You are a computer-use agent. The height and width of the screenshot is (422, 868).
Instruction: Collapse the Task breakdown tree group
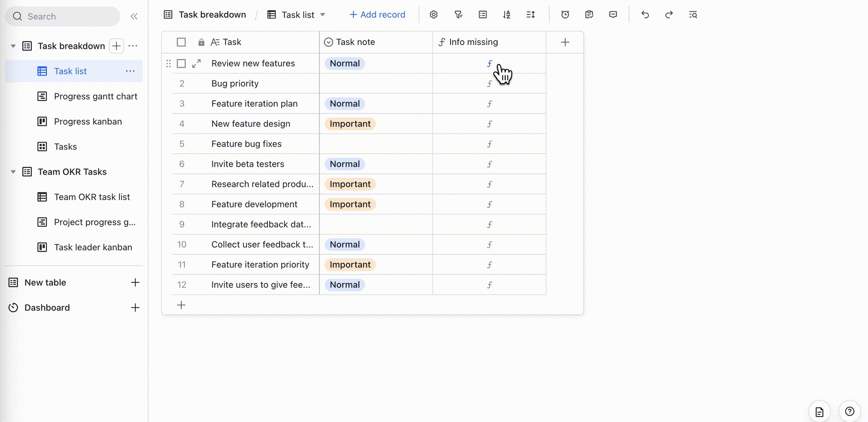tap(13, 46)
